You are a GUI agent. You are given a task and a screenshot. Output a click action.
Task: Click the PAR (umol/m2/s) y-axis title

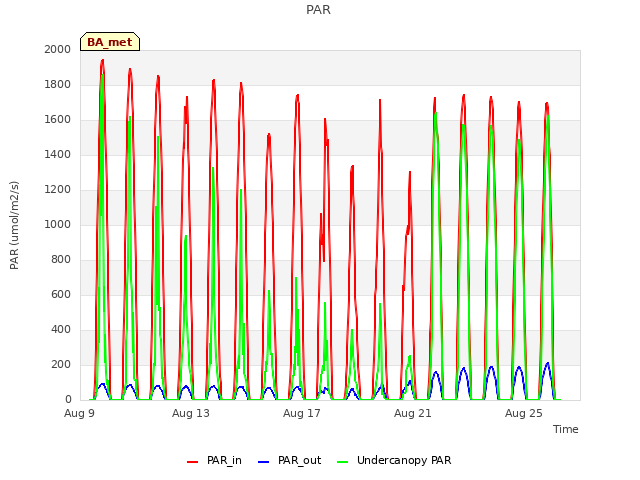tap(14, 225)
